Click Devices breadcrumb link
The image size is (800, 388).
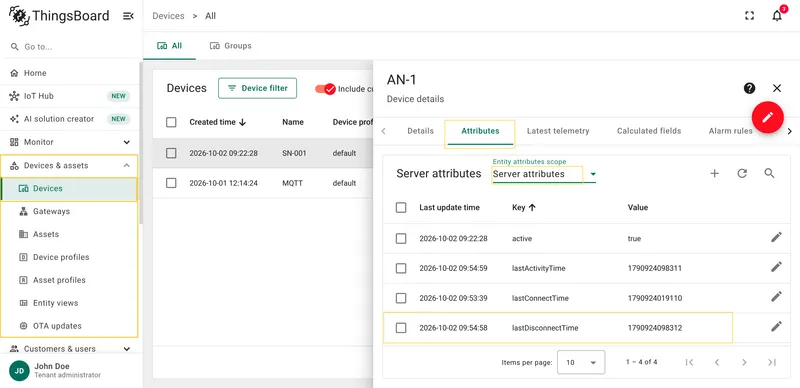pyautogui.click(x=168, y=16)
